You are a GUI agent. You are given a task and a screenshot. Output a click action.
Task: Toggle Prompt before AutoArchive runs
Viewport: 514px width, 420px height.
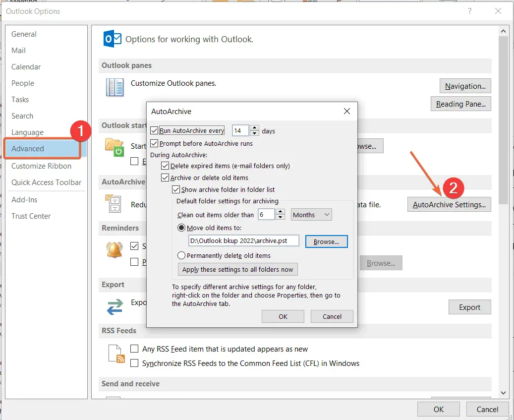(x=154, y=143)
